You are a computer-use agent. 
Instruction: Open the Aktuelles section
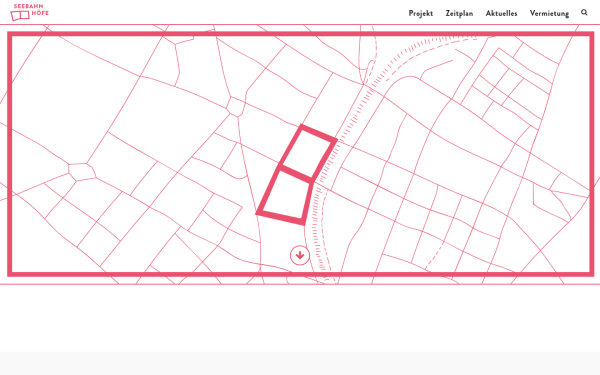point(501,13)
